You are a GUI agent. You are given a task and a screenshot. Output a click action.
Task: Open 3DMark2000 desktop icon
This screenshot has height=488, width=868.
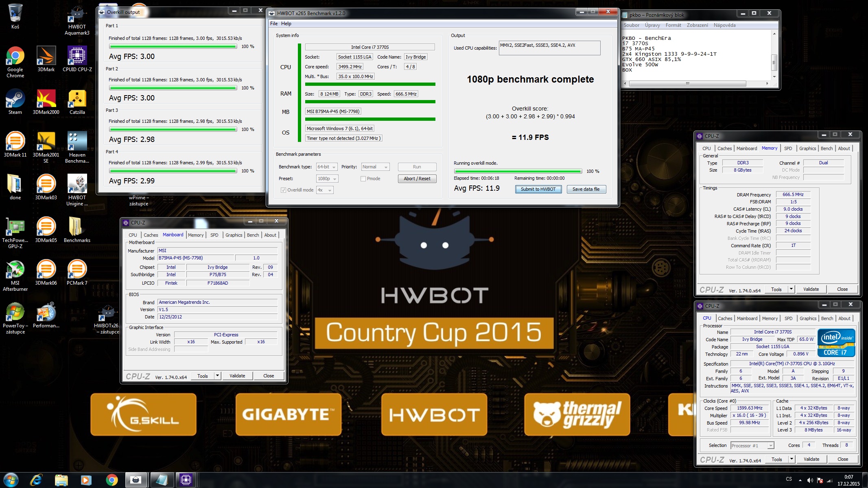[x=46, y=102]
